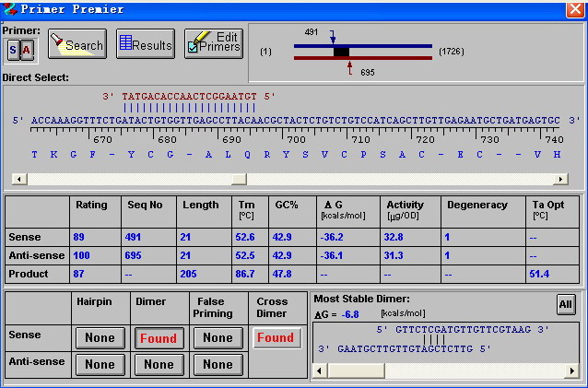Click the blue sense primer arrow marker at 491
Viewport: 588px width, 388px height.
click(x=333, y=37)
